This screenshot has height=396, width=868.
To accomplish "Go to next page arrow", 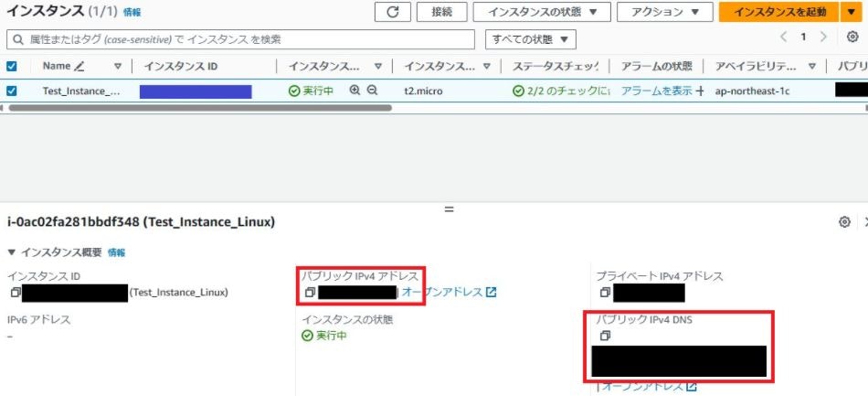I will click(823, 37).
